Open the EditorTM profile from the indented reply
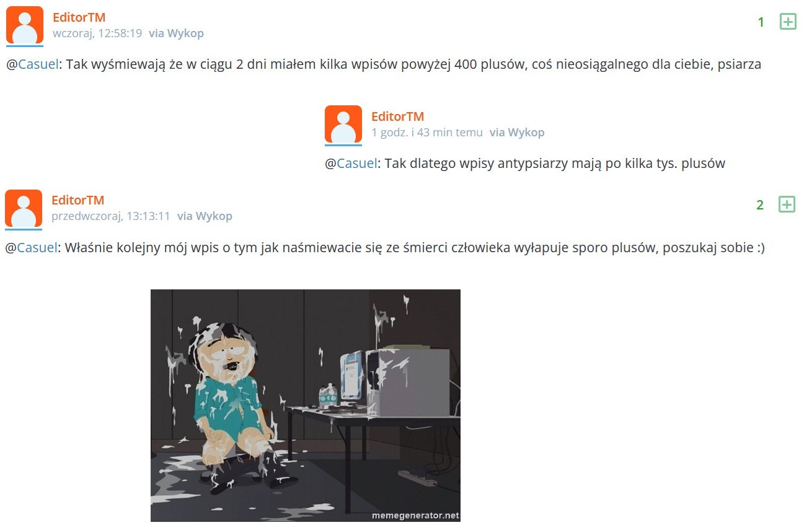 [397, 116]
